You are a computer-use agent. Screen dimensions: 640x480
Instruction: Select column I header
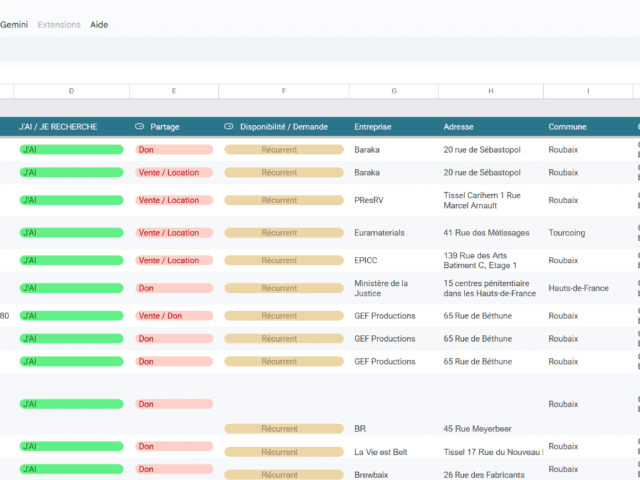click(x=588, y=91)
